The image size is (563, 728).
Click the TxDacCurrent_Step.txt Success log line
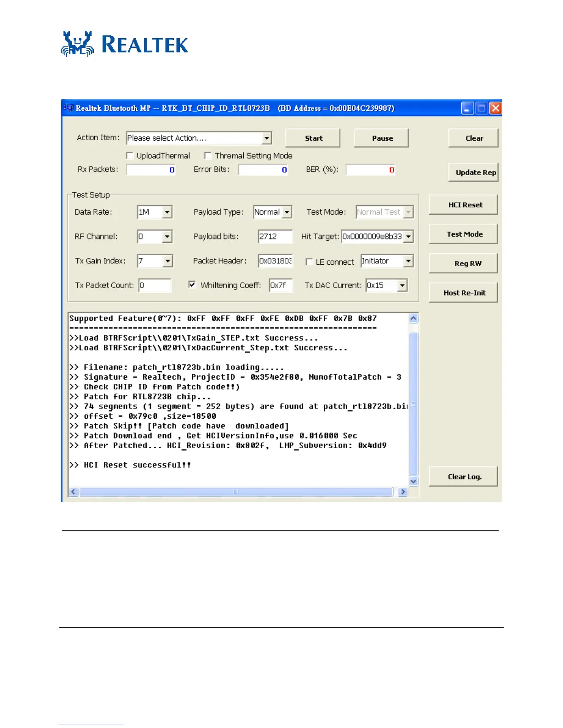pos(208,348)
